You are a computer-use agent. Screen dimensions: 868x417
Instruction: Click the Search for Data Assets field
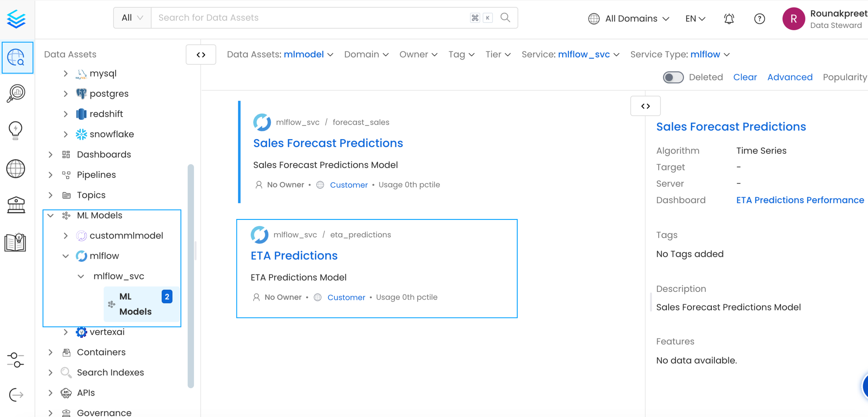click(x=303, y=18)
